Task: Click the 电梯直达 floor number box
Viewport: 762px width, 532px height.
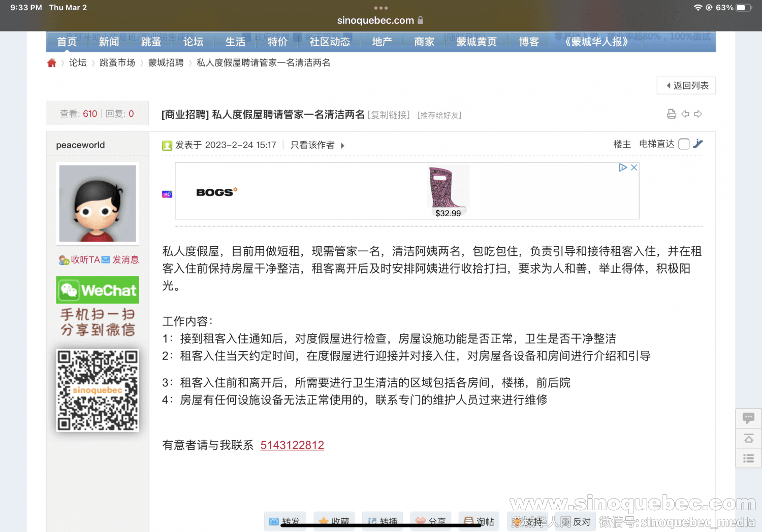Action: point(684,144)
